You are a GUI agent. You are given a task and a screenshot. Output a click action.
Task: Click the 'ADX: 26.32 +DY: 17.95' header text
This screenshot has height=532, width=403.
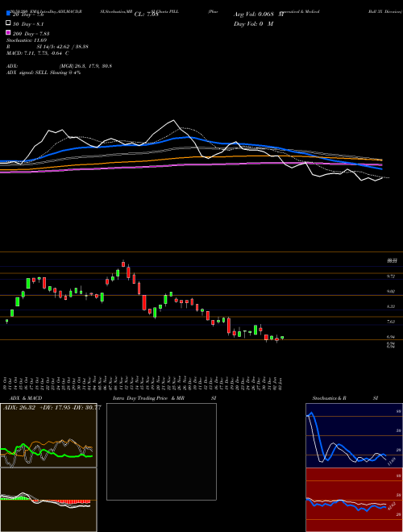point(52,408)
